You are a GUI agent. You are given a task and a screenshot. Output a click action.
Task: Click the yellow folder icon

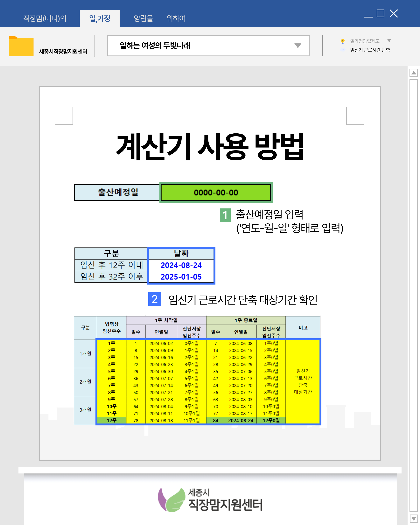point(21,46)
